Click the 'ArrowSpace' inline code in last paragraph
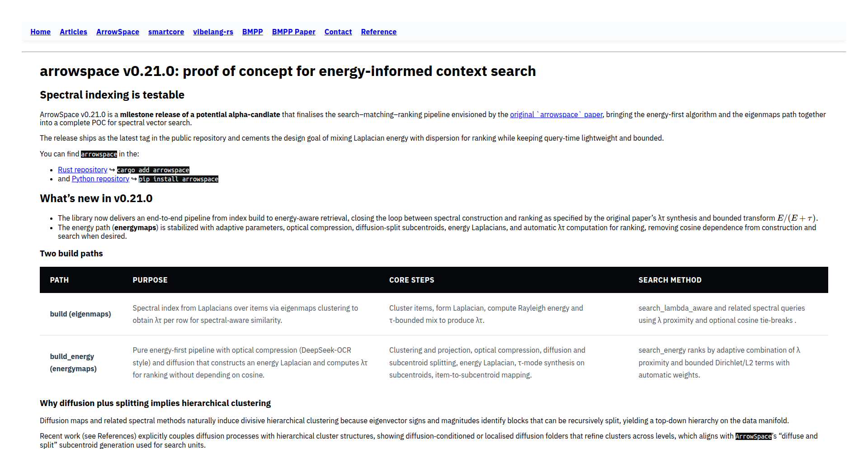 (753, 436)
